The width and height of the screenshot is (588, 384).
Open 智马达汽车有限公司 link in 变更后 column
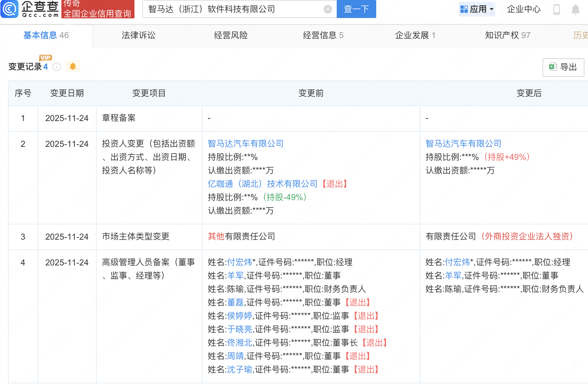click(463, 144)
